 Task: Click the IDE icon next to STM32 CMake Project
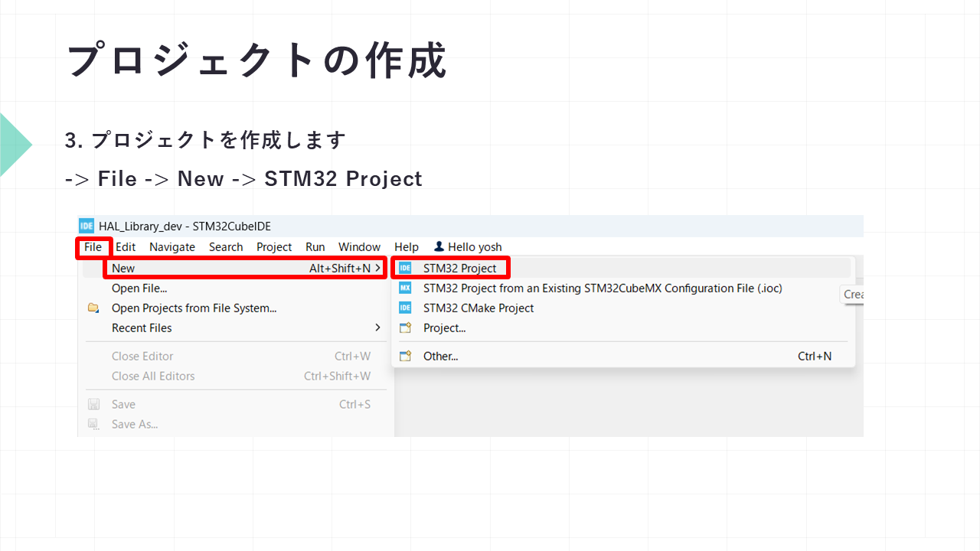tap(406, 308)
